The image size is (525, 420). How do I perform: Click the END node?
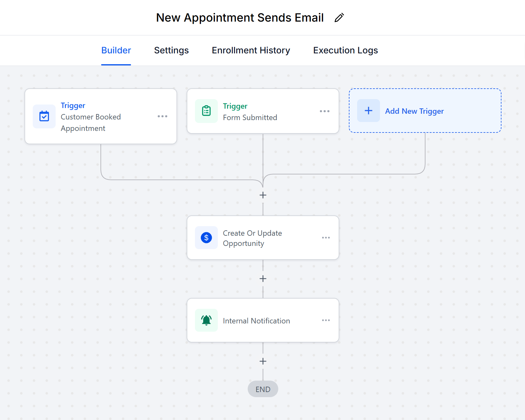(x=263, y=389)
